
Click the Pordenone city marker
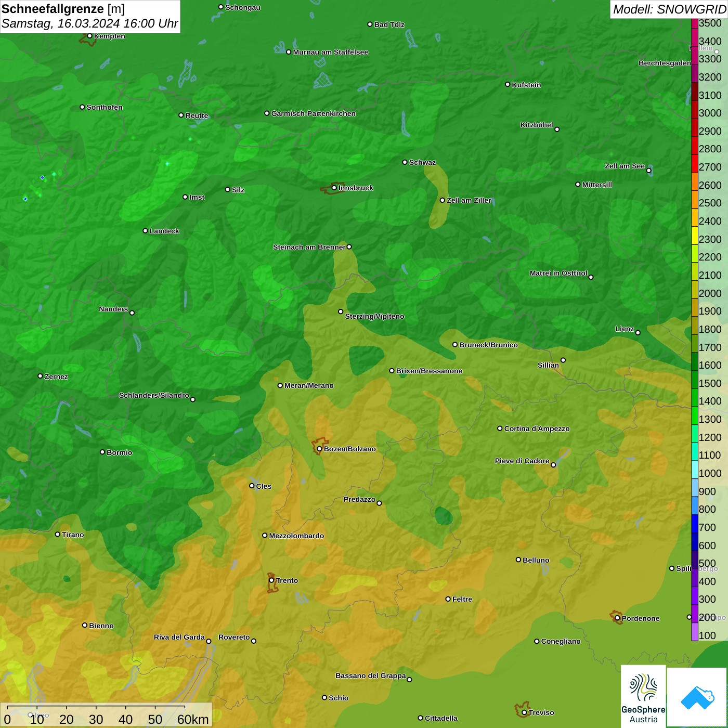click(x=617, y=618)
